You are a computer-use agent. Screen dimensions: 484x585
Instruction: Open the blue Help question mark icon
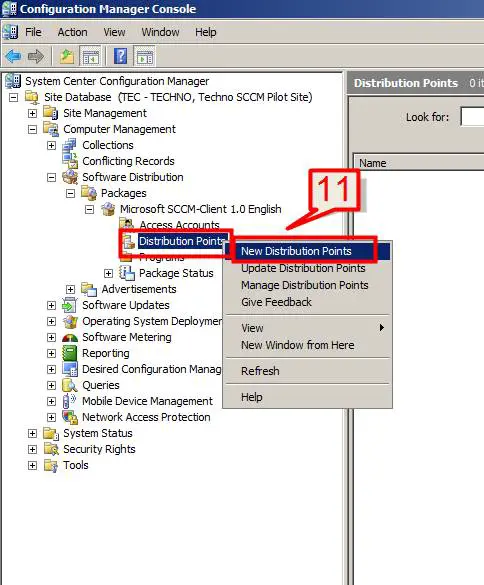120,57
